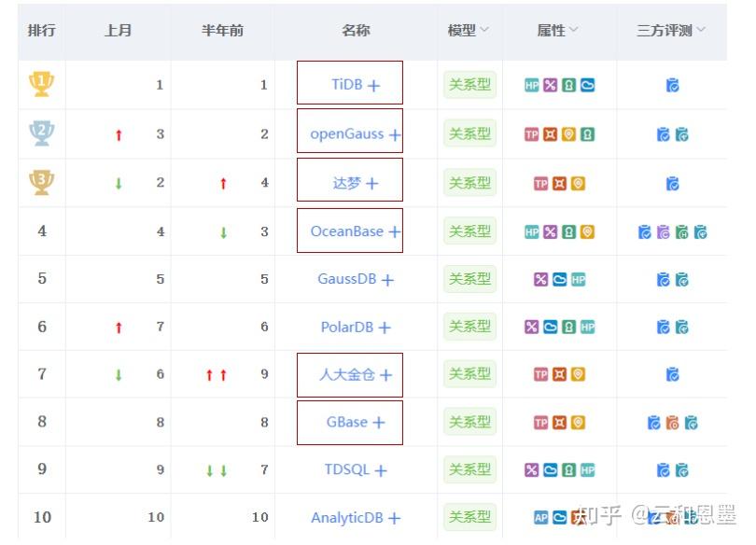Click the 排行 column header
The height and width of the screenshot is (545, 756).
click(40, 30)
